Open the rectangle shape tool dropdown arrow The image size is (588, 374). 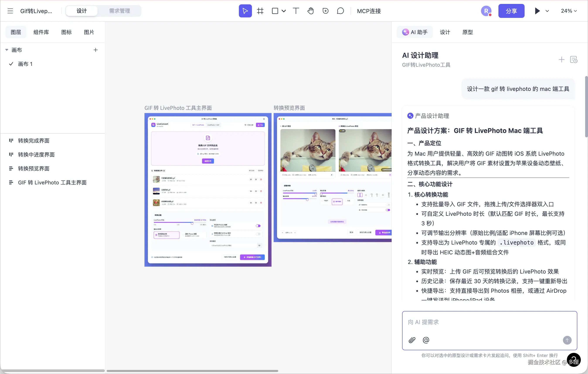tap(284, 11)
